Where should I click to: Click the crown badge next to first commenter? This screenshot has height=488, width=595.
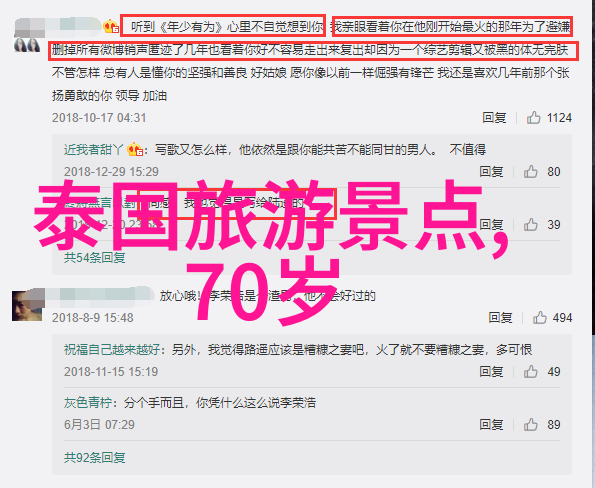[x=111, y=26]
